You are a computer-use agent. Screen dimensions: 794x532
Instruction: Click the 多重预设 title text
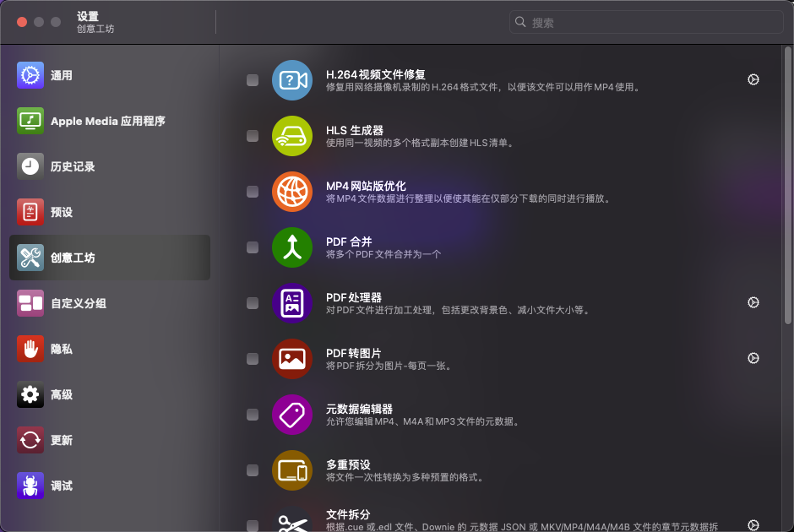pyautogui.click(x=348, y=464)
